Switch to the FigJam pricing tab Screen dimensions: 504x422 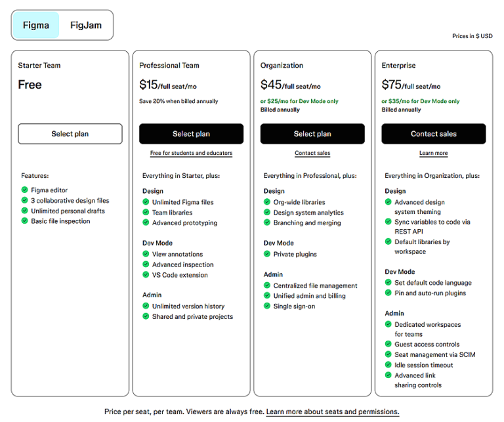tap(86, 26)
